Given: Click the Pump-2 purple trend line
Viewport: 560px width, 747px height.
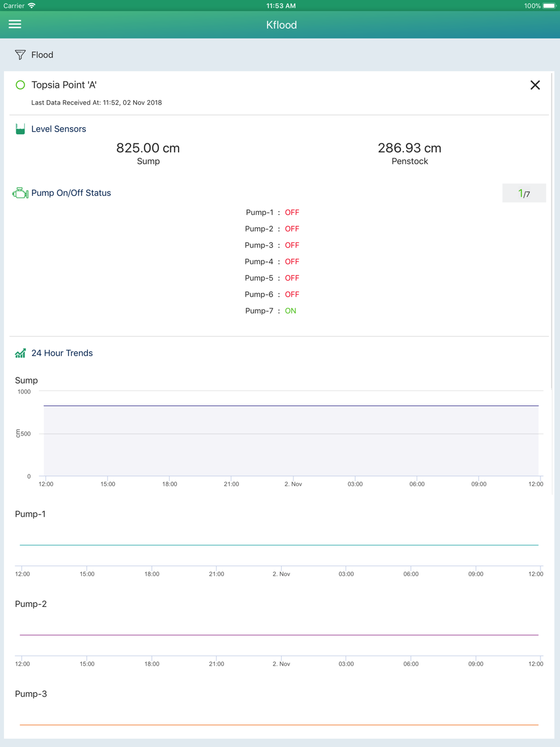Looking at the screenshot, I should pyautogui.click(x=279, y=635).
